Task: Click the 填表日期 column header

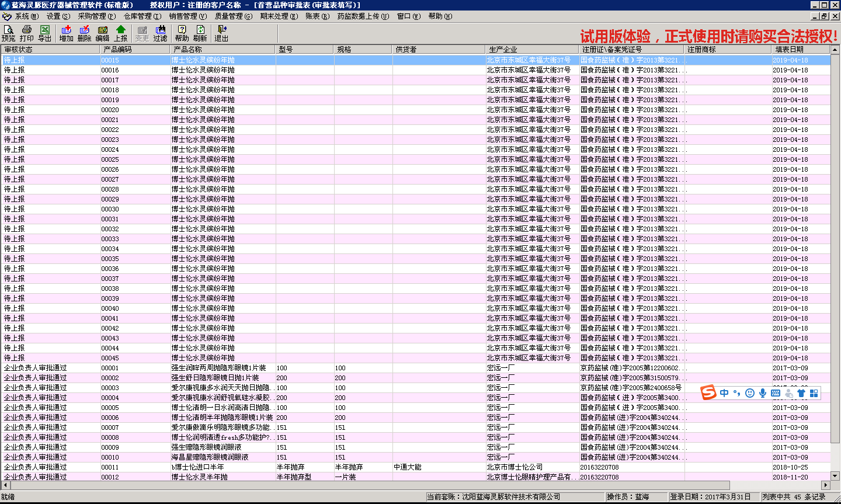Action: pos(800,50)
